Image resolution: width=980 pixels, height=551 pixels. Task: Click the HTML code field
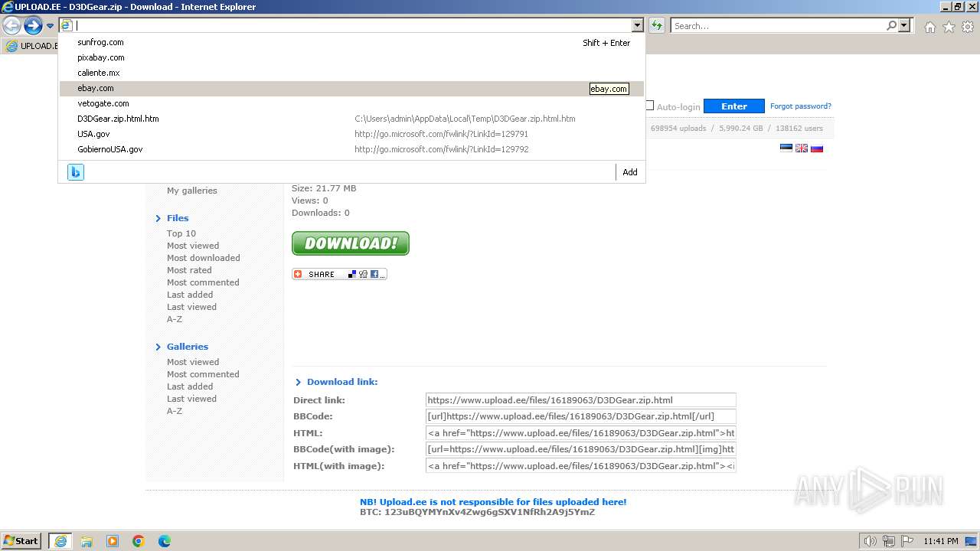(x=580, y=433)
